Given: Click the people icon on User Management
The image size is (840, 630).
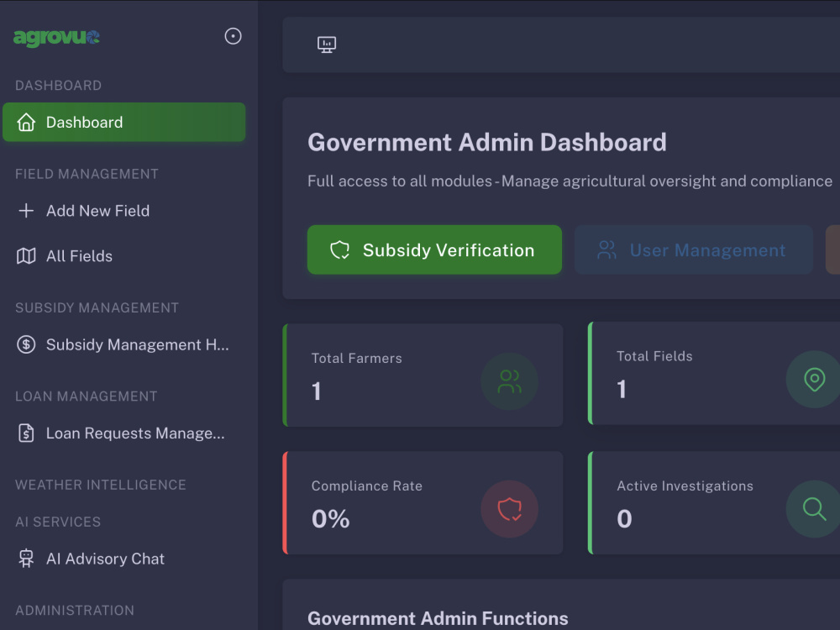Looking at the screenshot, I should click(607, 249).
